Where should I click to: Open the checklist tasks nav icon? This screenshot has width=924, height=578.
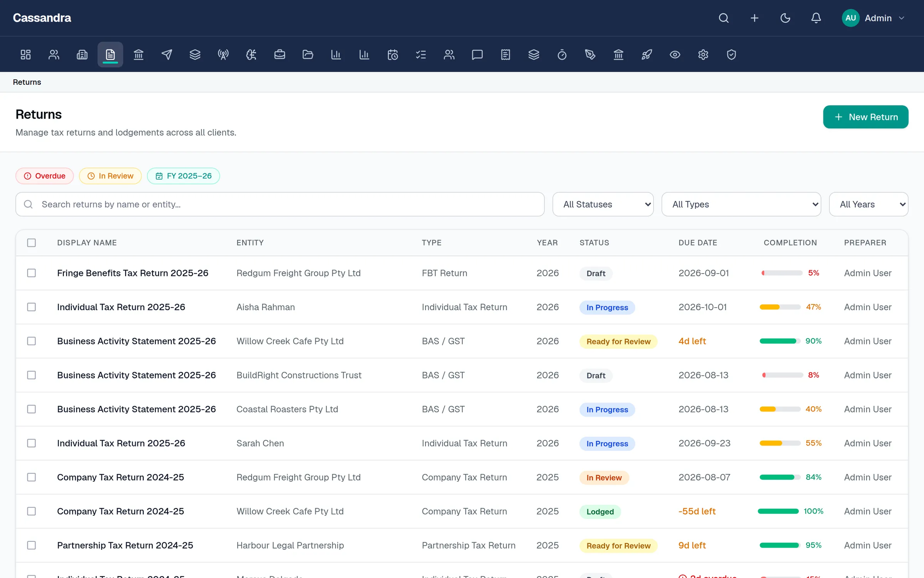pyautogui.click(x=421, y=55)
